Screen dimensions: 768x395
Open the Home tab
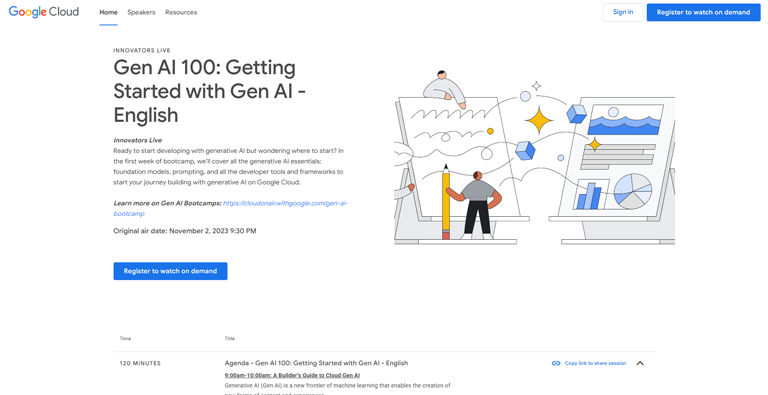[108, 12]
